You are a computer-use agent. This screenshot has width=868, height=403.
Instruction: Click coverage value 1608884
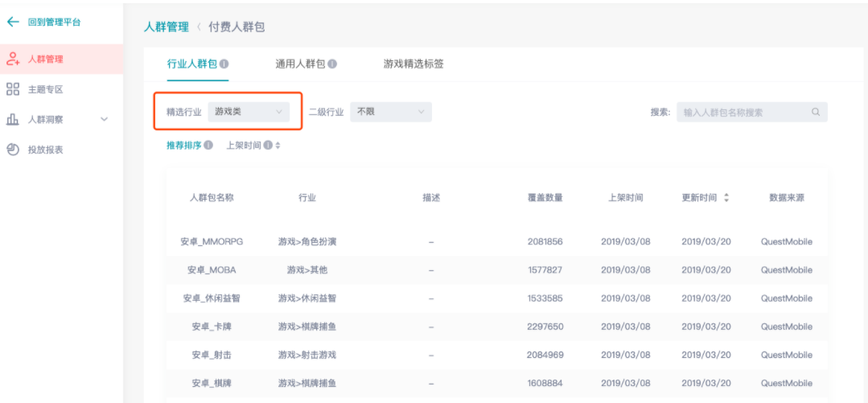click(x=545, y=383)
